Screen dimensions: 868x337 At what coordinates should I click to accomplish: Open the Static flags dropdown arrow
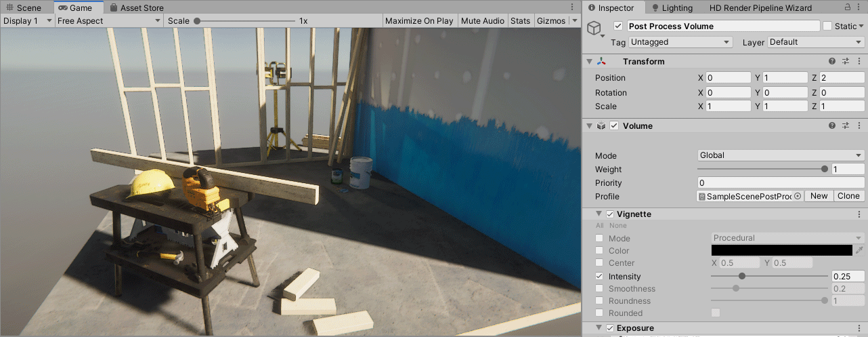pyautogui.click(x=862, y=26)
